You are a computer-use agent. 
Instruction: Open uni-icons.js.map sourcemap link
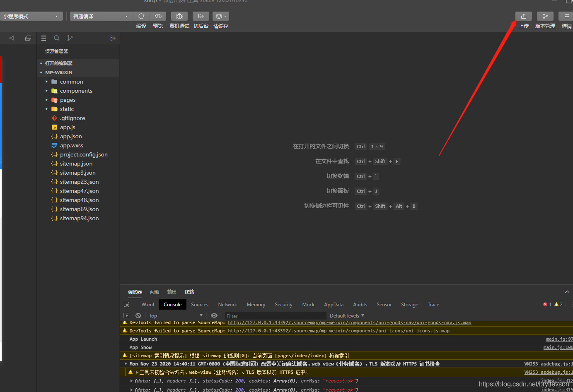click(338, 331)
